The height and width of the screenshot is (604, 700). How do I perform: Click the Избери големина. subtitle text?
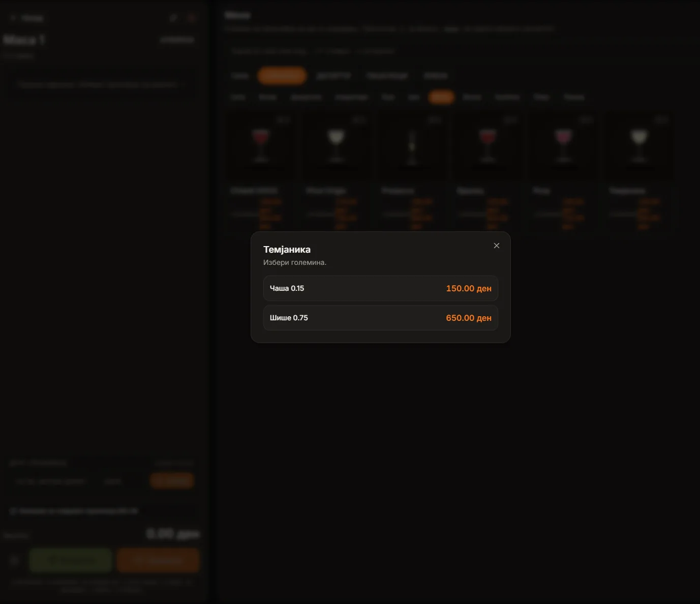point(295,262)
